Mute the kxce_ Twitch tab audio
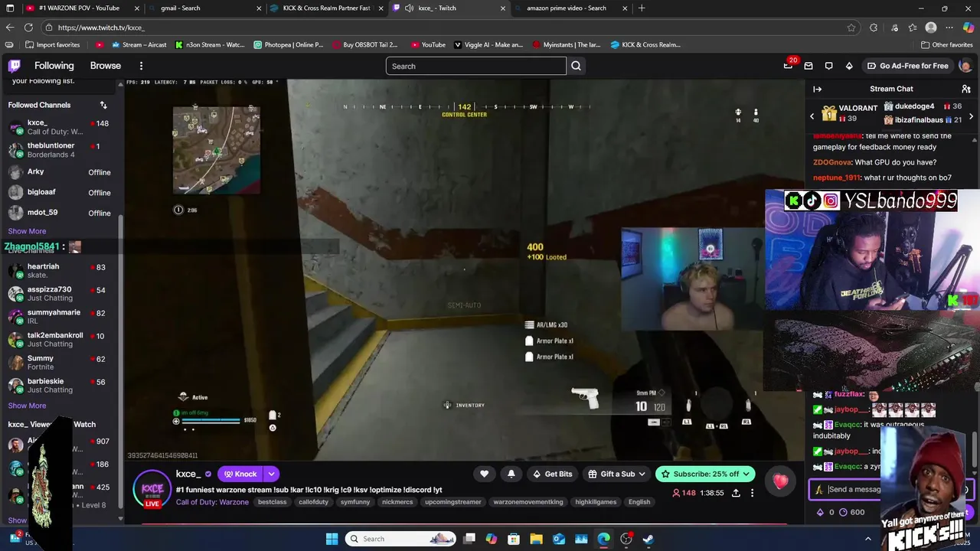The image size is (980, 551). coord(410,8)
